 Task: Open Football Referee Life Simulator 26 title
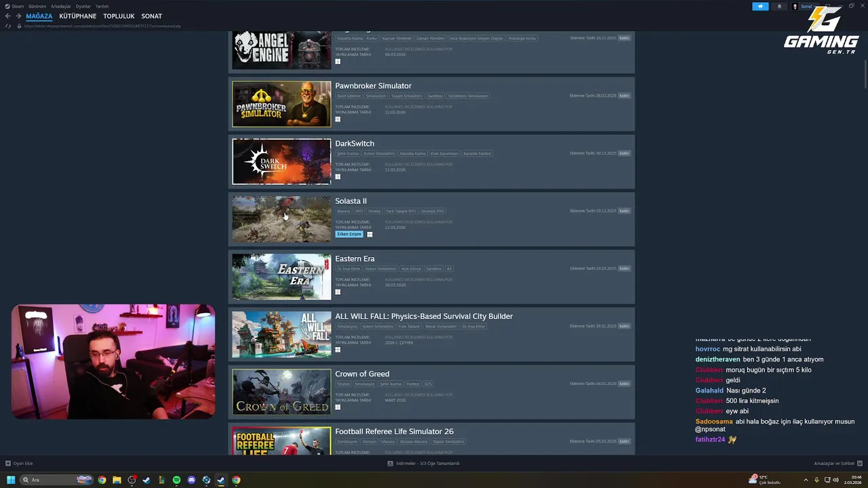click(x=394, y=432)
